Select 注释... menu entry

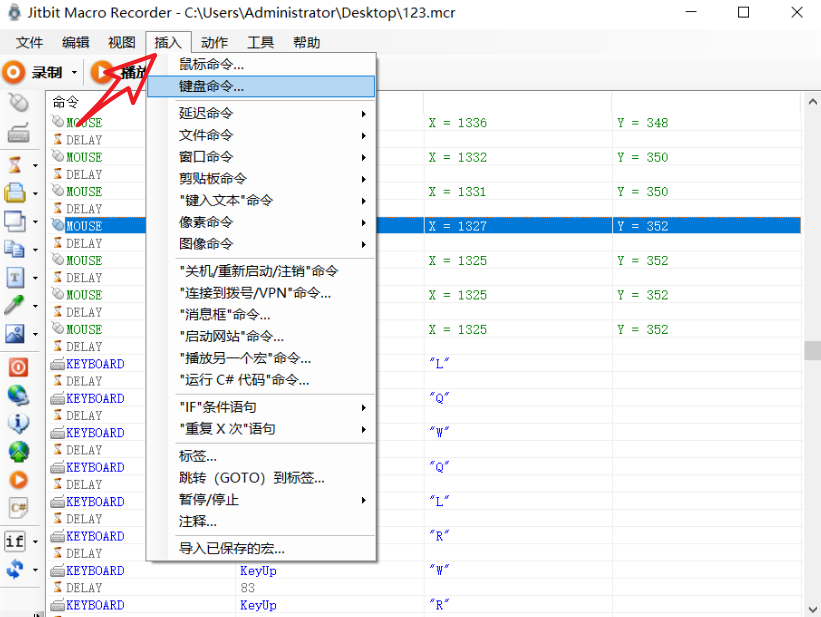pyautogui.click(x=261, y=522)
